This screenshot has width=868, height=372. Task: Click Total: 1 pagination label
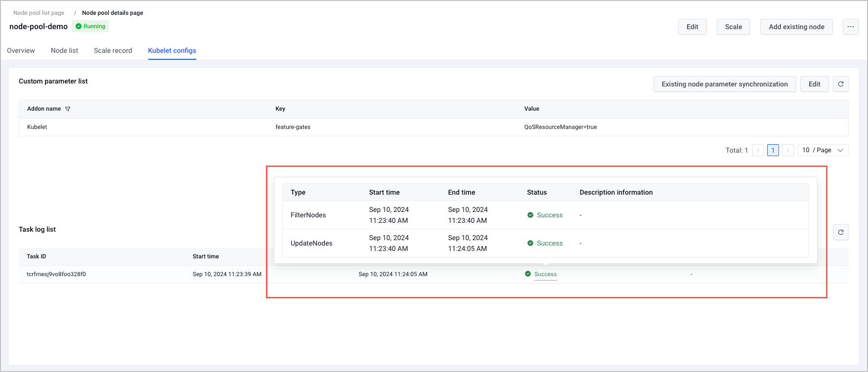[x=737, y=150]
